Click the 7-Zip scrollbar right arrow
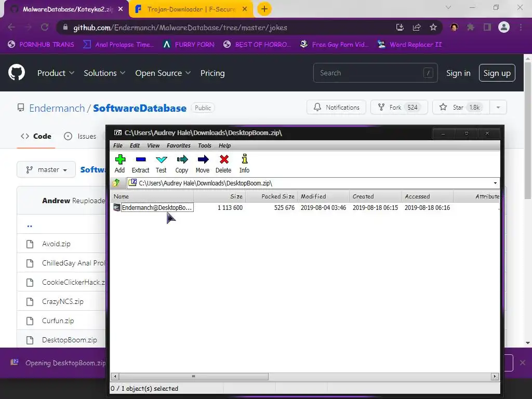The width and height of the screenshot is (532, 399). click(495, 376)
